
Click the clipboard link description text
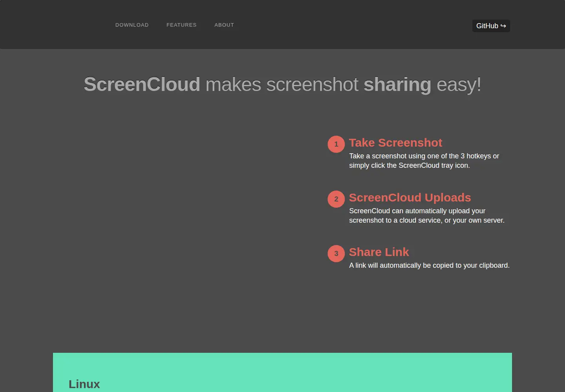(x=429, y=265)
